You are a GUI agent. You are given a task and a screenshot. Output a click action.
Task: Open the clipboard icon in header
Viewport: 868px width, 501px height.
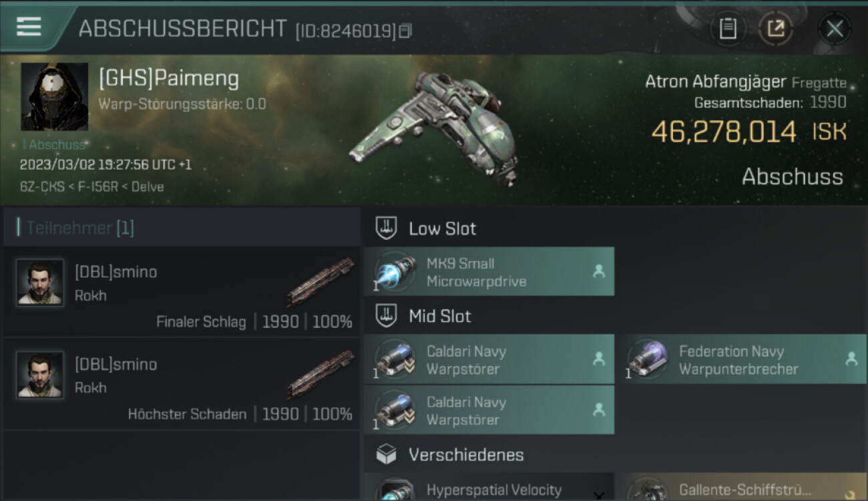pyautogui.click(x=728, y=29)
